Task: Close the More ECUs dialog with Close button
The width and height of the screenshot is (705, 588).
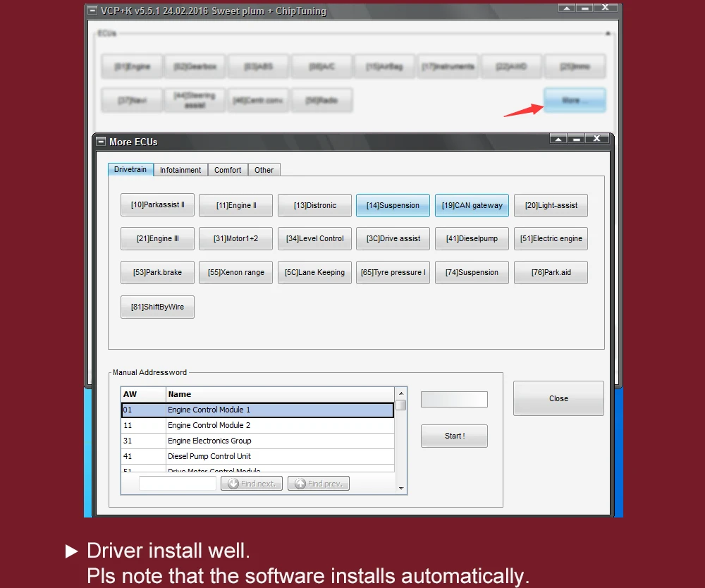Action: 558,399
